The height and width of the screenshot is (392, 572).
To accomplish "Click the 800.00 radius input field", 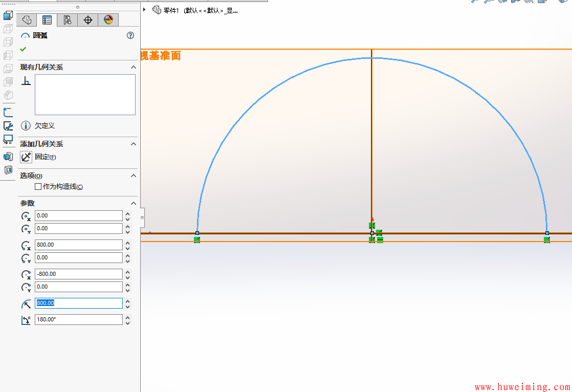I will (77, 303).
